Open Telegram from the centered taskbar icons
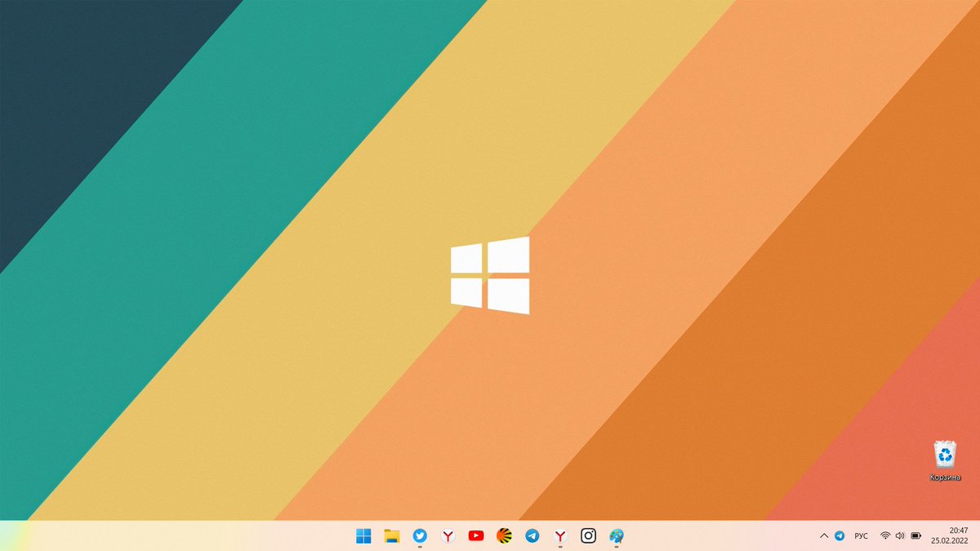 pyautogui.click(x=532, y=536)
